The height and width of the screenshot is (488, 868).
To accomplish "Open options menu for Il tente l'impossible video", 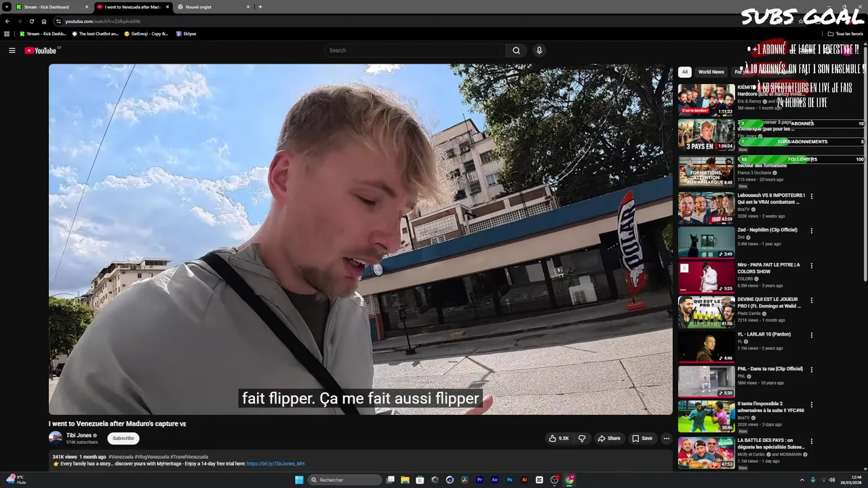I will pos(811,405).
